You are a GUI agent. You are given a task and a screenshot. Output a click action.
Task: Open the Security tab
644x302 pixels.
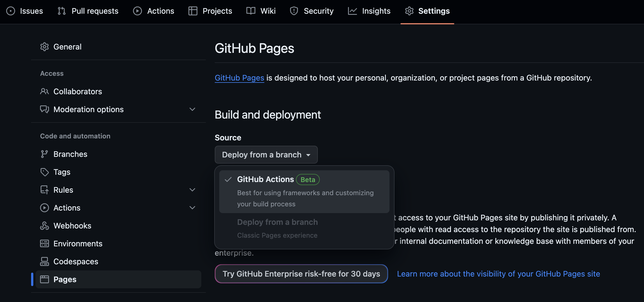312,11
